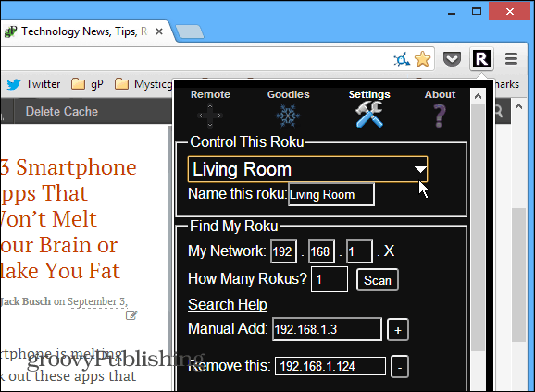Viewport: 535px width, 392px height.
Task: Click the plus button to add Roku
Action: coord(397,330)
